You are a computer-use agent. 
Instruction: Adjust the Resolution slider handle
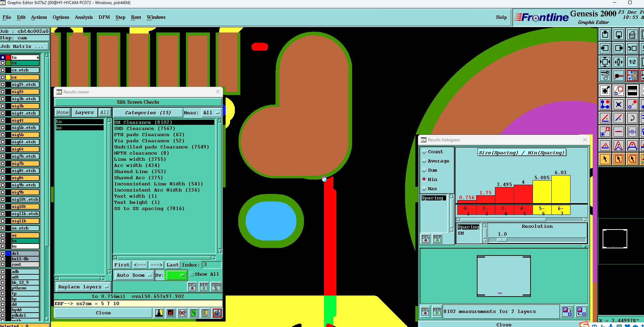point(502,240)
